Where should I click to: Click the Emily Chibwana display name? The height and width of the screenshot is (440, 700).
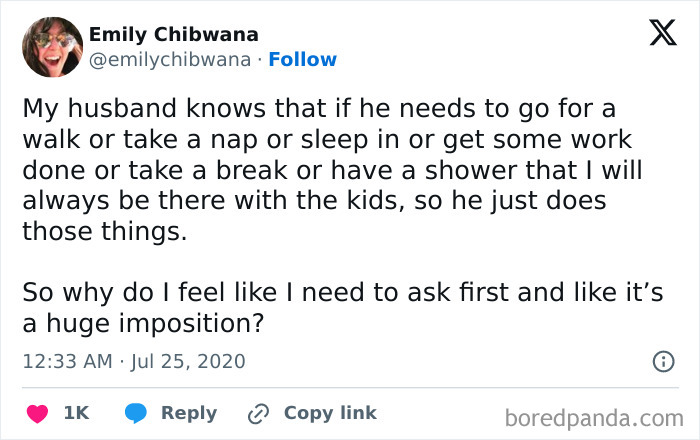[173, 34]
